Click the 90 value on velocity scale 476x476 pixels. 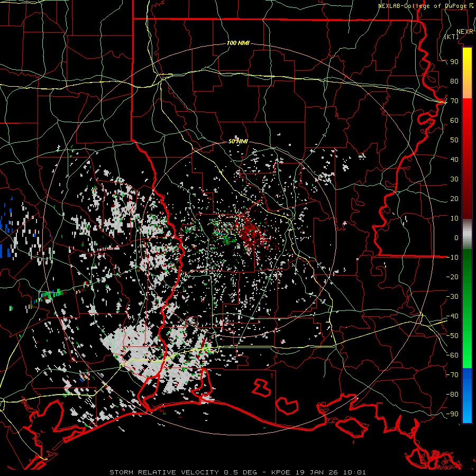(x=454, y=62)
